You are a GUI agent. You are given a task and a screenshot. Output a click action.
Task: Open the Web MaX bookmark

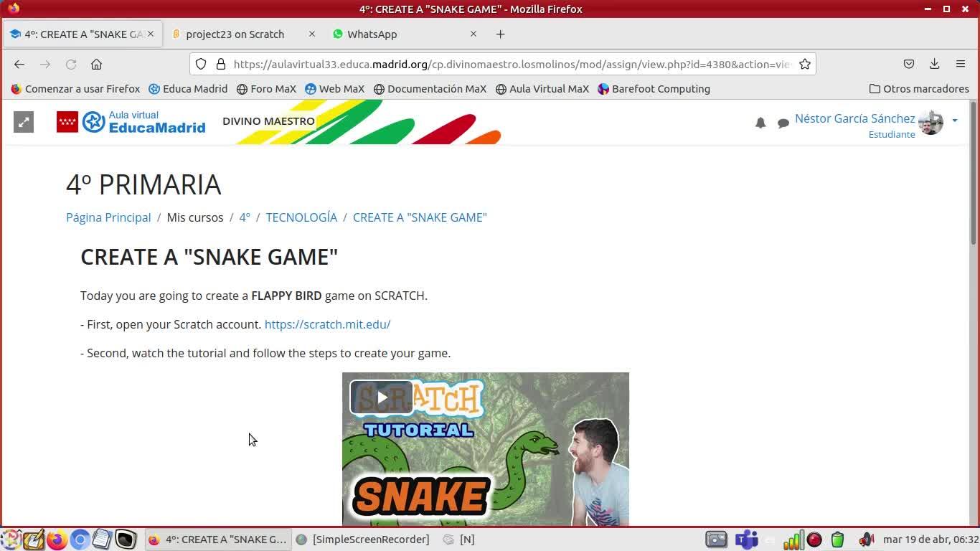point(334,89)
